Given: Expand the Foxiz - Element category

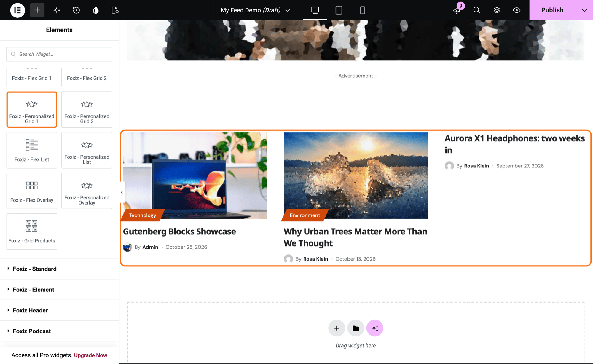Looking at the screenshot, I should [59, 290].
